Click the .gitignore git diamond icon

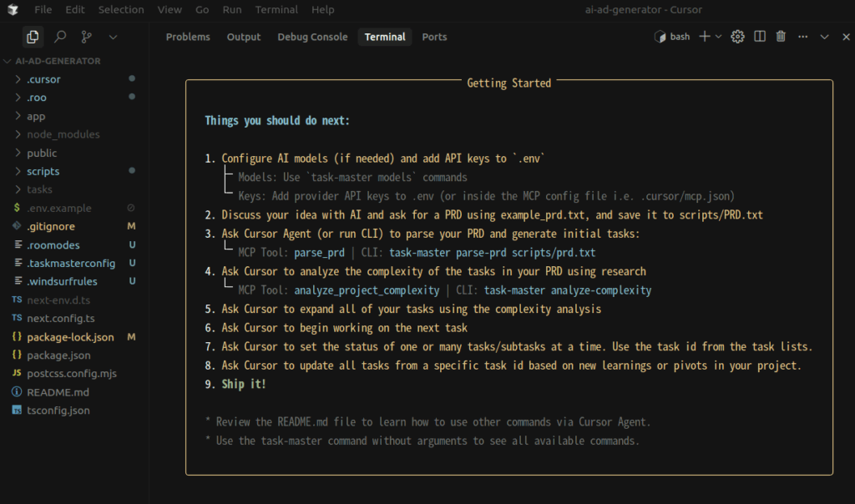[x=17, y=225]
